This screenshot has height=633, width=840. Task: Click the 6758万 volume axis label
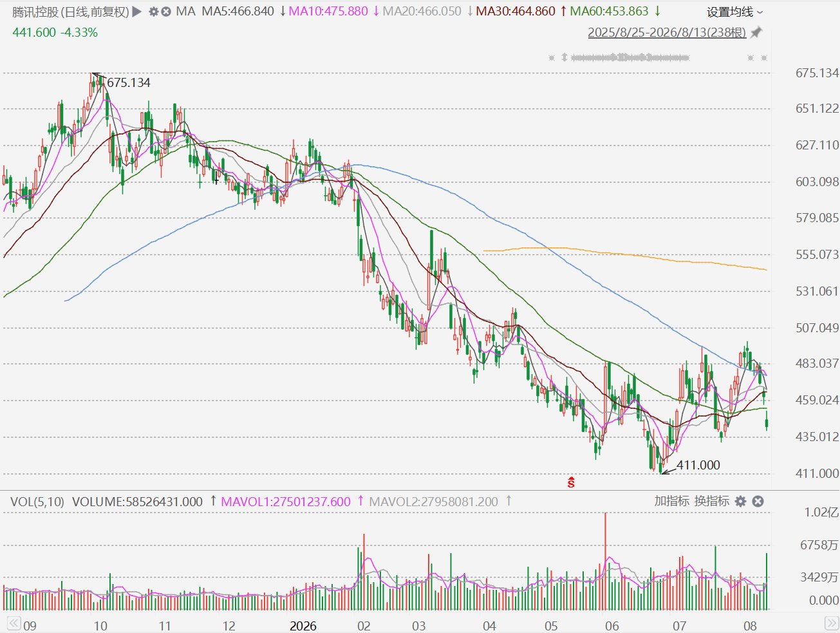pos(819,545)
